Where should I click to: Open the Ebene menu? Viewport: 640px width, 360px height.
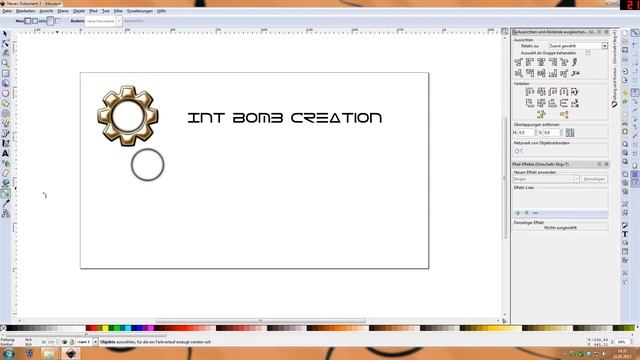(x=63, y=11)
